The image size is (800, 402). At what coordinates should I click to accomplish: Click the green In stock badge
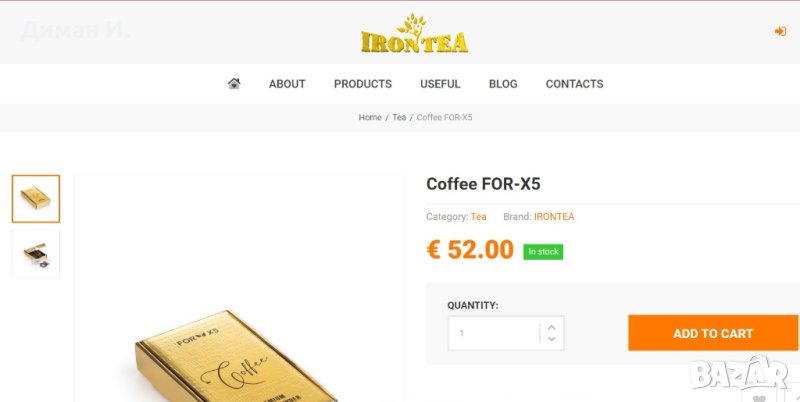tap(543, 252)
